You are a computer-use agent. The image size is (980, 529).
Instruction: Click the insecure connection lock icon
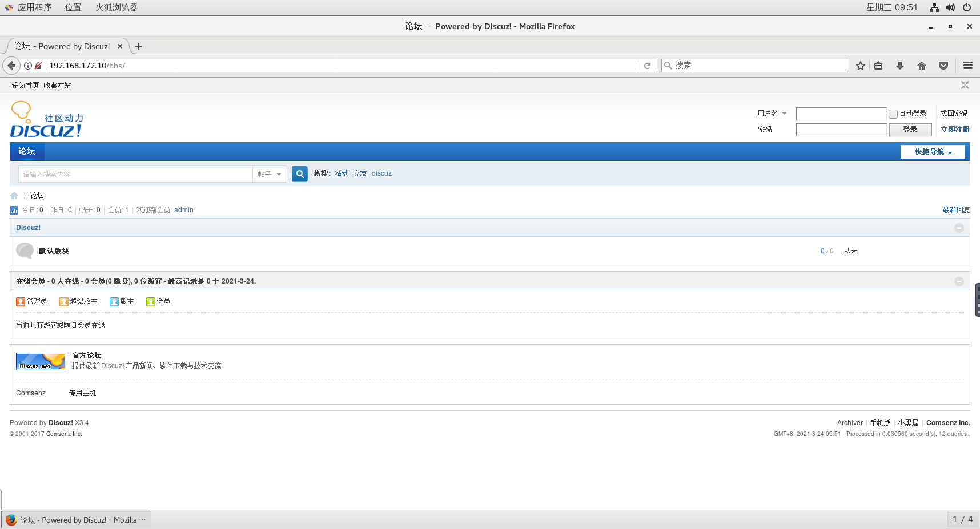coord(38,66)
